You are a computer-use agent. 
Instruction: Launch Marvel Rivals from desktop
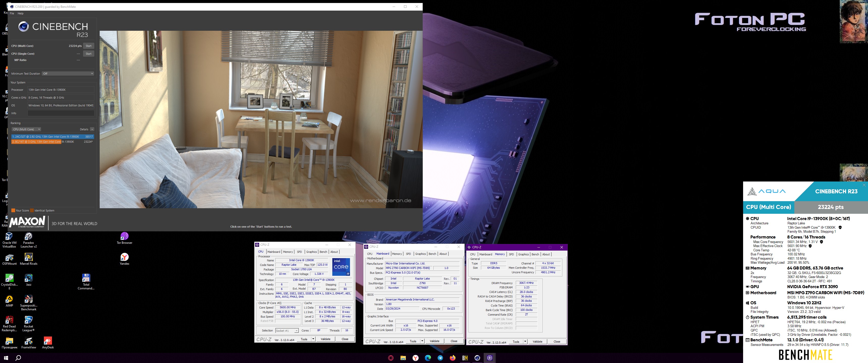coord(29,259)
